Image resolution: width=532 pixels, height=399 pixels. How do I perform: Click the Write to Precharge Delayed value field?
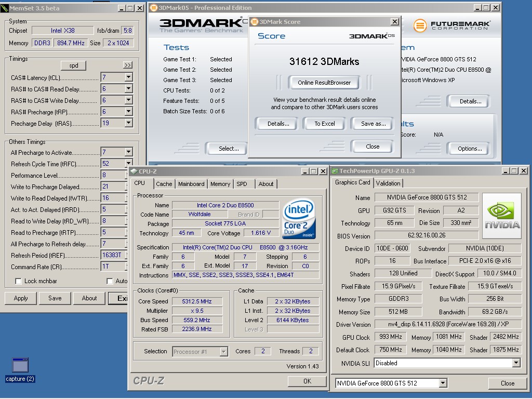tap(114, 187)
